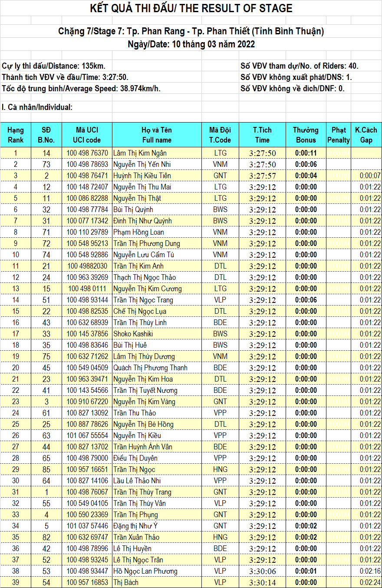Click the 'Mã UCI UCI code' column header
382x588 pixels.
[87, 135]
